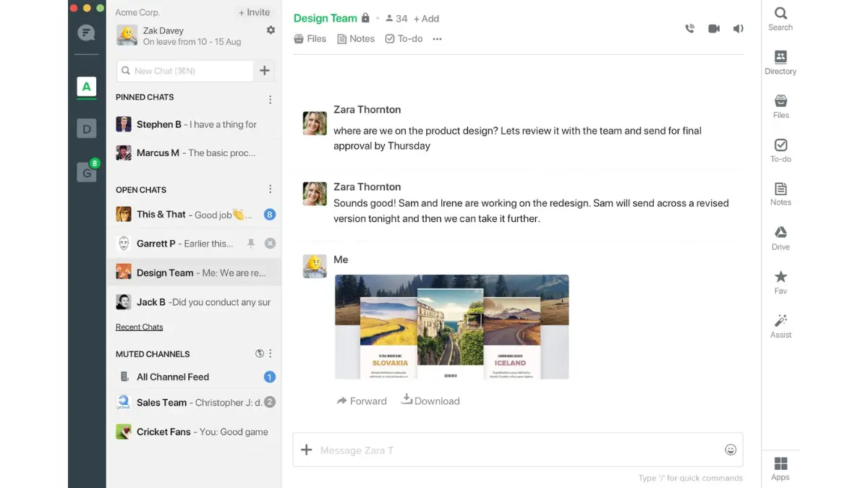Viewport: 868px width, 488px height.
Task: Expand Pinned Chats options menu
Action: pos(270,99)
